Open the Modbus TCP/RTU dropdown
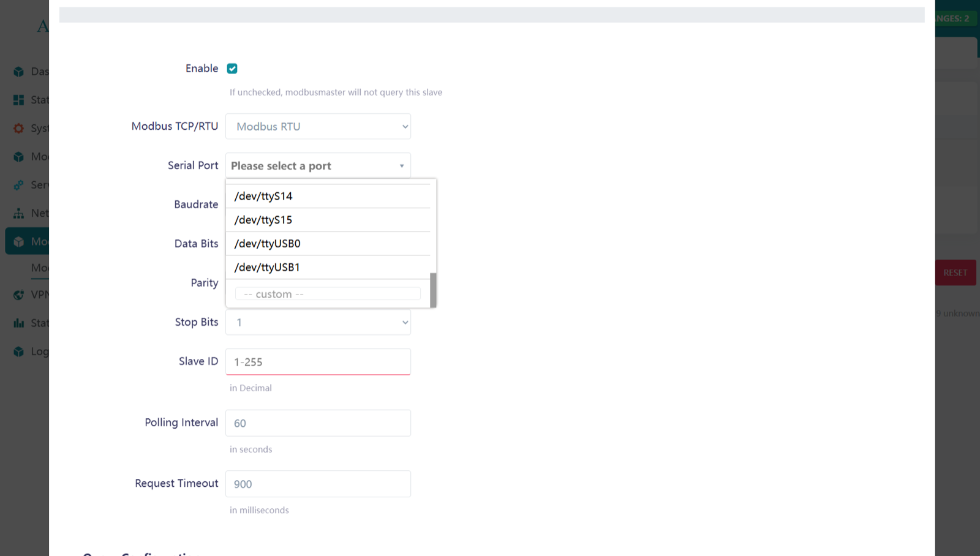980x556 pixels. (318, 126)
